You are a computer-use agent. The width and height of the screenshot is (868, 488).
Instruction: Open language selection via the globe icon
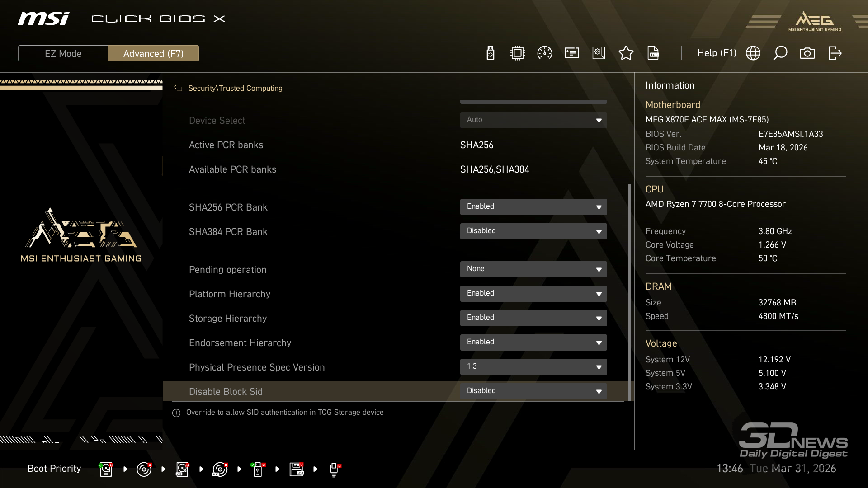(753, 53)
